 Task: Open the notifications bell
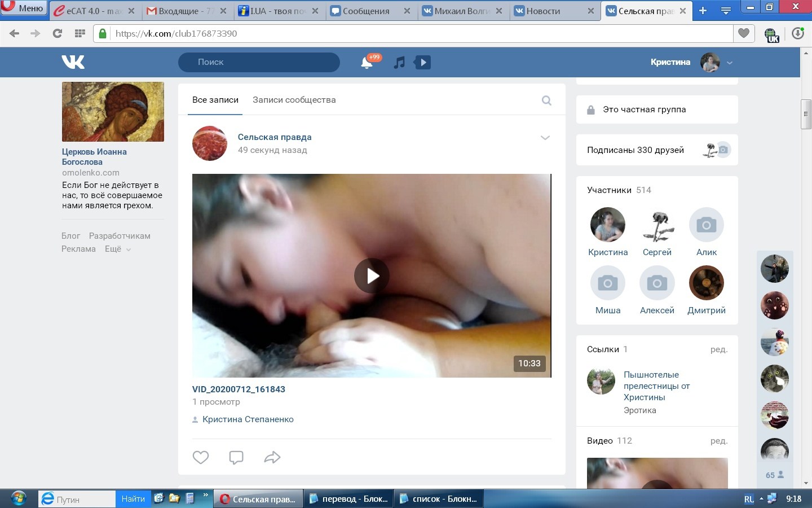pos(367,63)
